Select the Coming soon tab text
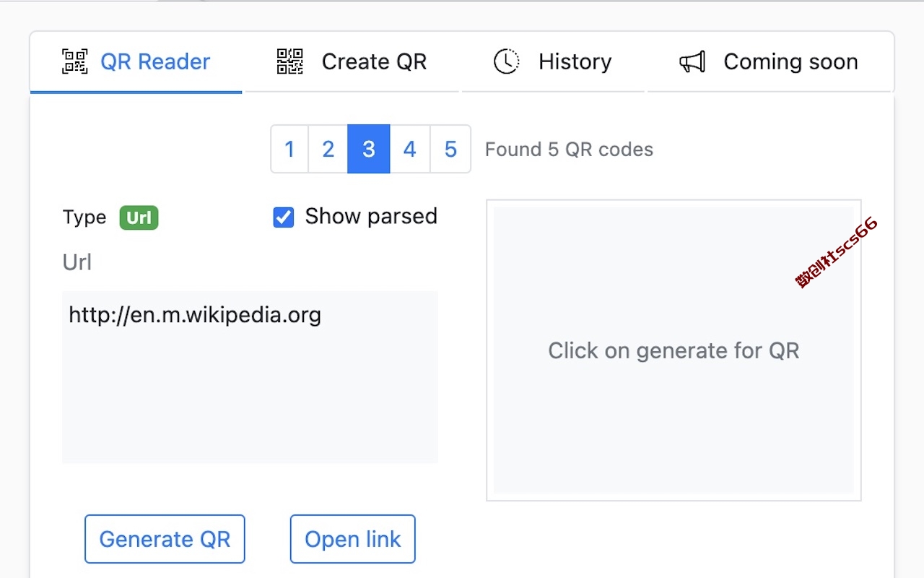 pos(790,61)
